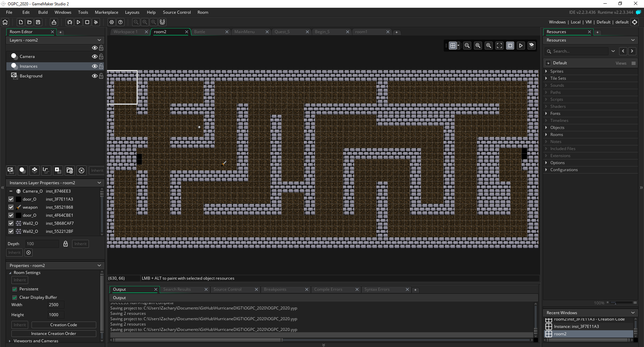Click the Instance Creation Order button
Screen dimensions: 644x347
tap(54, 334)
